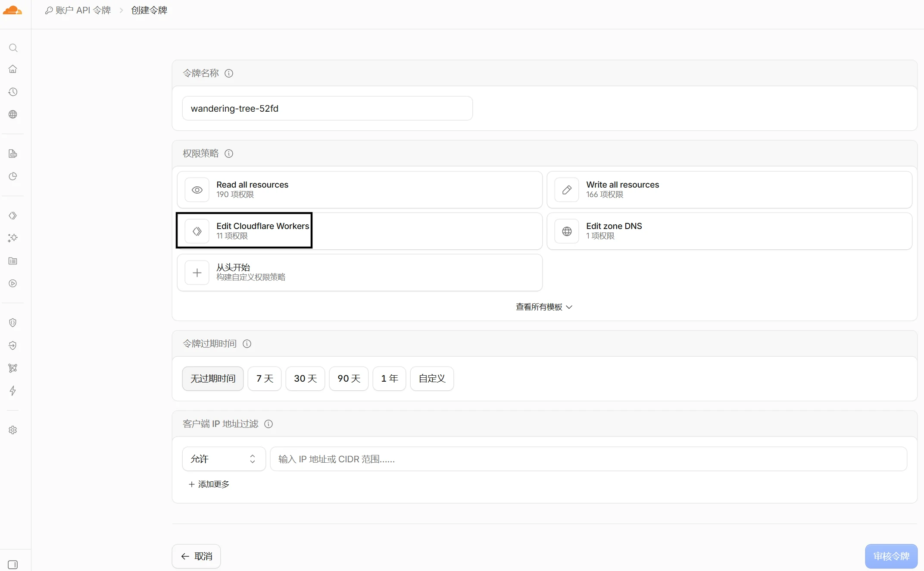This screenshot has height=571, width=924.
Task: Choose Read all resources template
Action: coord(359,190)
